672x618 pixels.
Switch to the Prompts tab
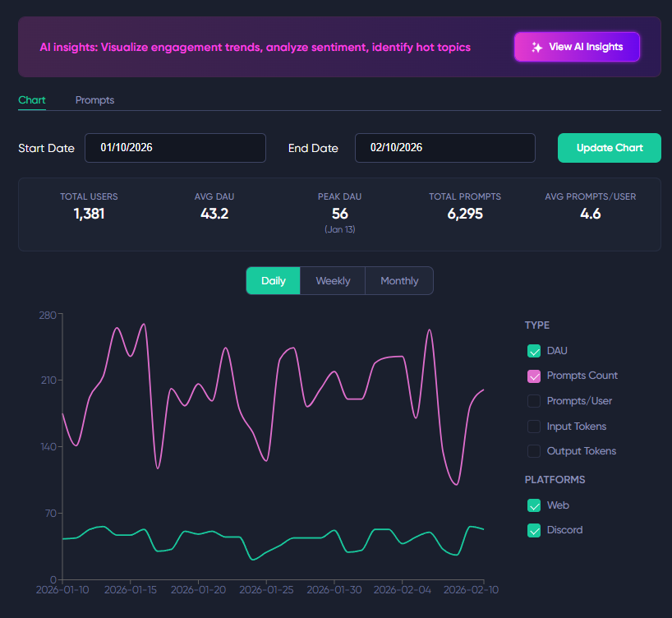point(94,100)
